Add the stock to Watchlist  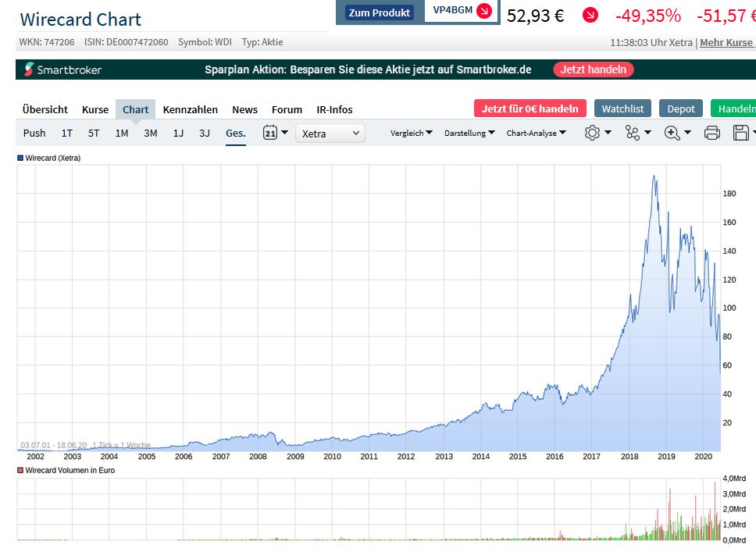[x=622, y=109]
